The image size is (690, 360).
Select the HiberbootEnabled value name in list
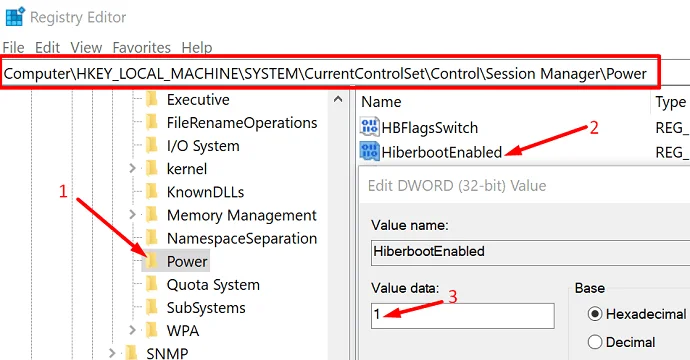(x=442, y=152)
